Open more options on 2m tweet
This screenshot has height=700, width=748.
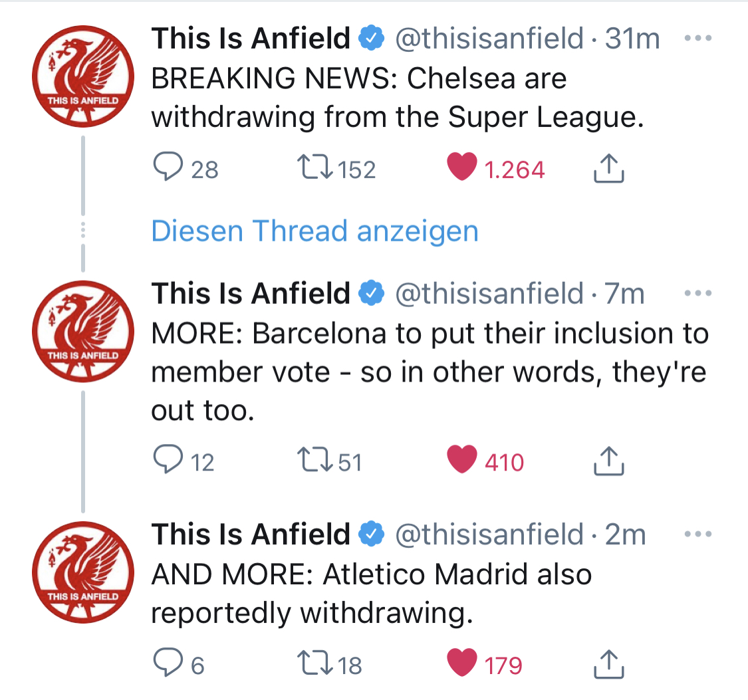click(698, 534)
